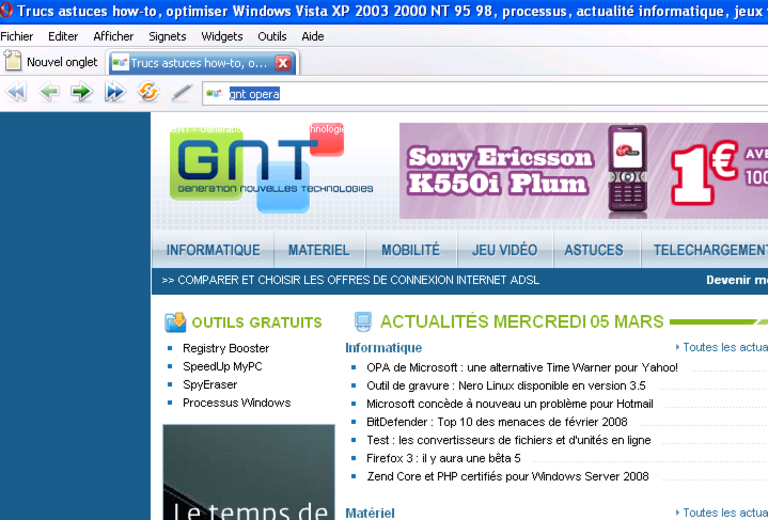
Task: Open convertisseurs de fichiers test article
Action: click(508, 440)
